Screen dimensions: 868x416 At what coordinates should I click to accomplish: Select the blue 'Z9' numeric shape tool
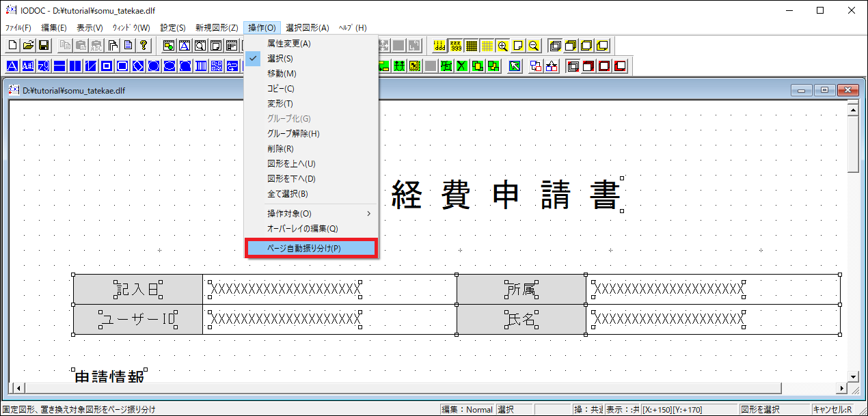(44, 66)
